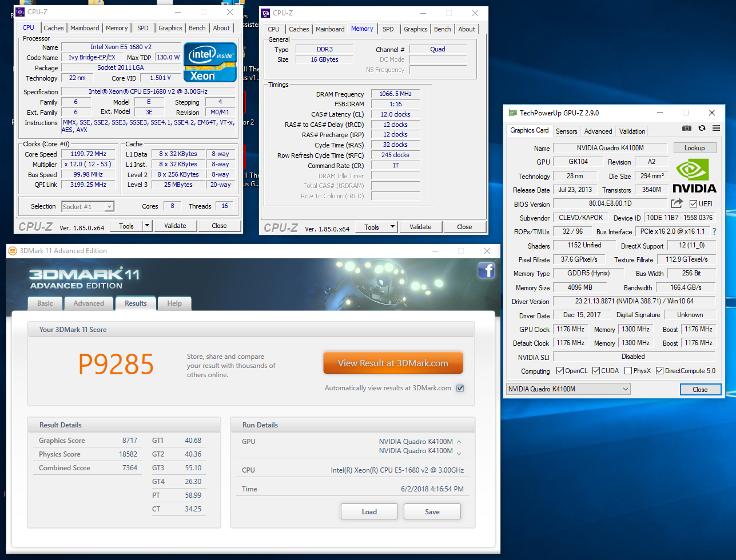The height and width of the screenshot is (560, 736).
Task: Share BIOS using the export arrow icon
Action: pos(677,203)
